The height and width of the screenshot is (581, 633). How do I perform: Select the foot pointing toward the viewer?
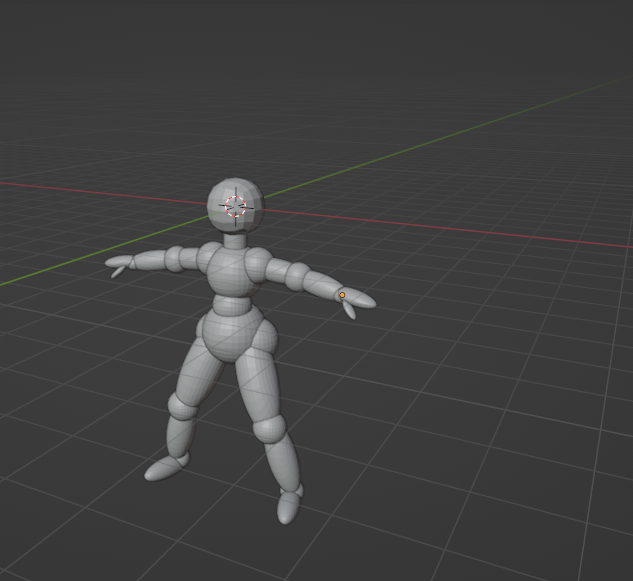click(x=288, y=507)
